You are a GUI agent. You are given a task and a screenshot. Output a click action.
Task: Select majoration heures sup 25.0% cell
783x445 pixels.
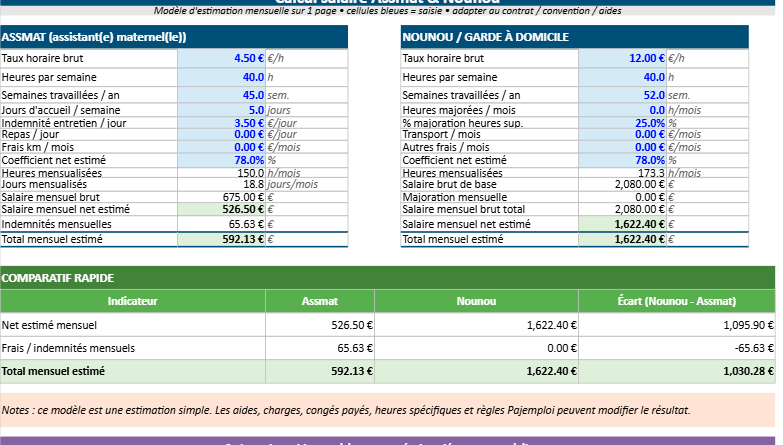tap(622, 123)
